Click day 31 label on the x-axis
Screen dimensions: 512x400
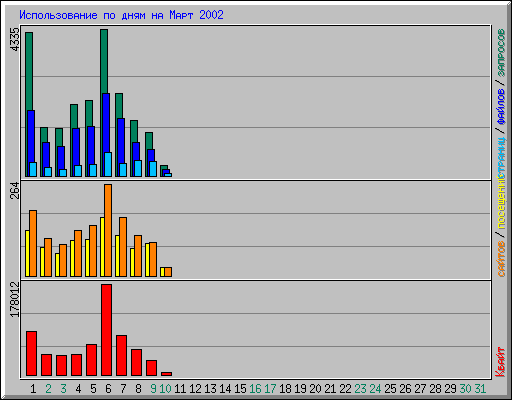click(480, 389)
